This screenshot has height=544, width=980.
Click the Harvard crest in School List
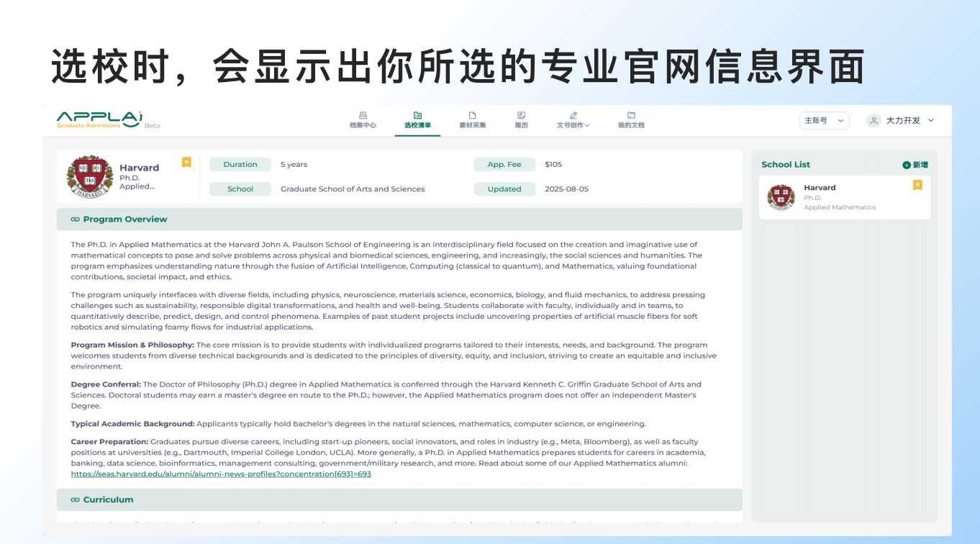pos(781,197)
